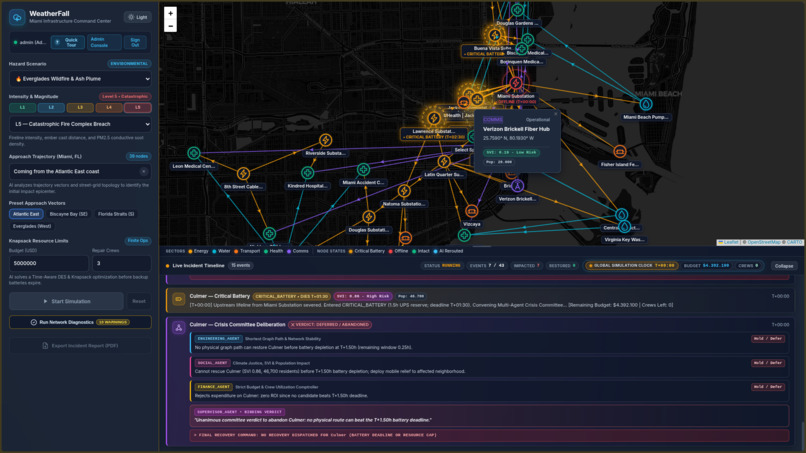Sign Out of the admin account
806x453 pixels.
135,42
